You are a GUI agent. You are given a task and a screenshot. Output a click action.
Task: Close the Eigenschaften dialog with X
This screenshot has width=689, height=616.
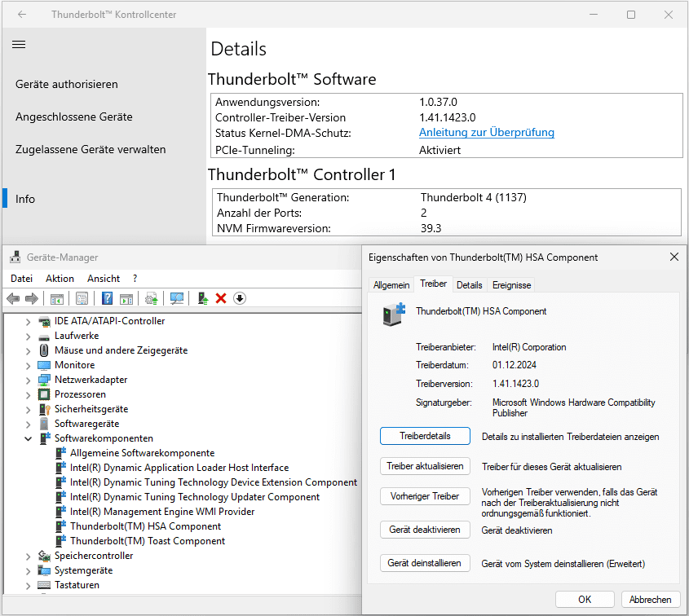(x=674, y=257)
